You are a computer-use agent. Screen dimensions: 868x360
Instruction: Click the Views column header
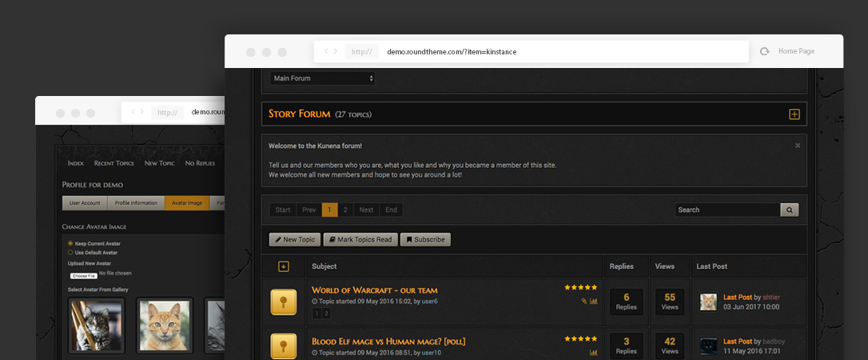[664, 266]
